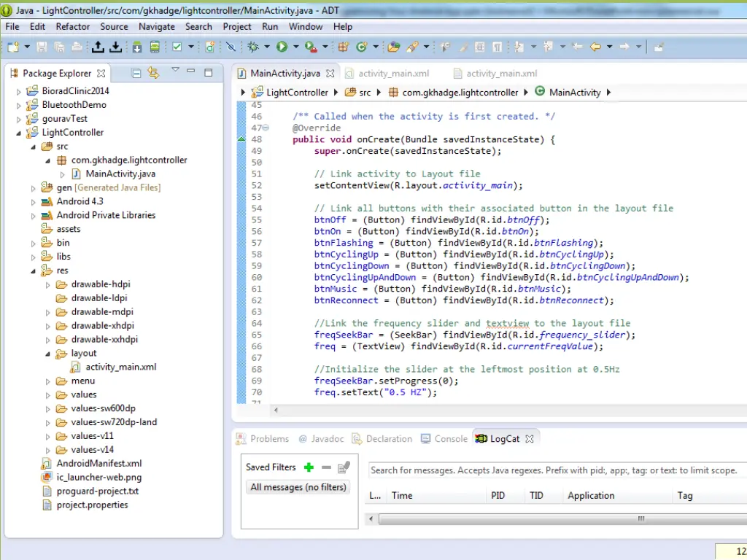Image resolution: width=747 pixels, height=560 pixels.
Task: Toggle Mark Occurrences pencil icon
Action: 463,47
